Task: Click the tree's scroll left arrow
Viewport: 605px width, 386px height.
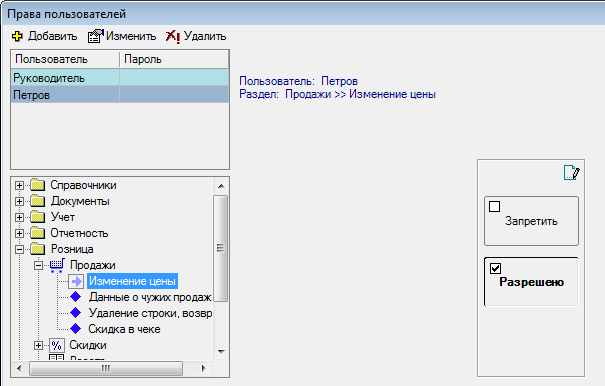Action: point(19,369)
